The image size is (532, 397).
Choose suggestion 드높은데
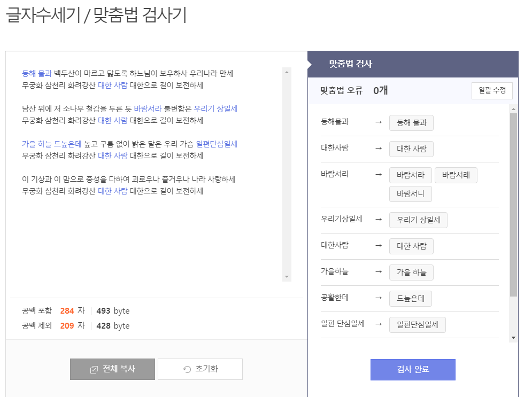(411, 298)
